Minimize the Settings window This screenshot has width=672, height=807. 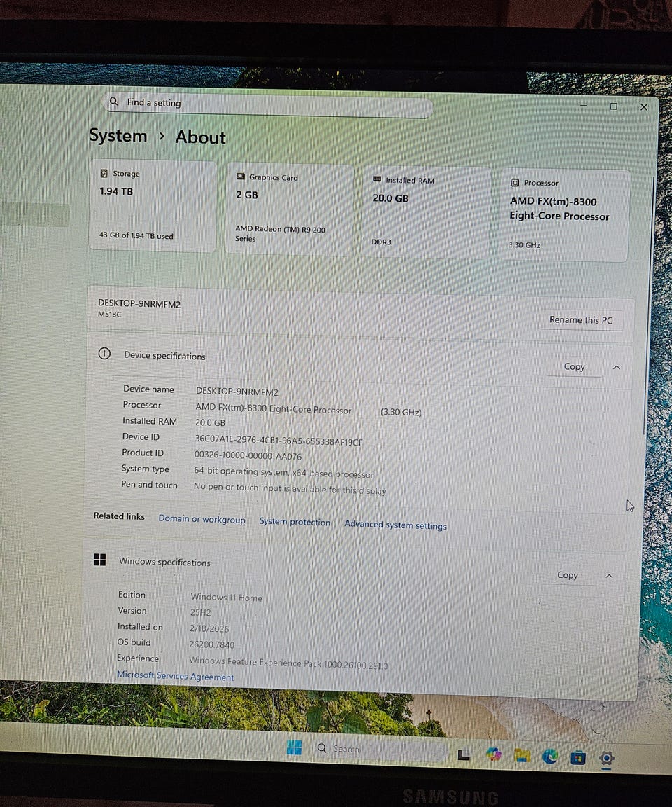click(x=584, y=105)
